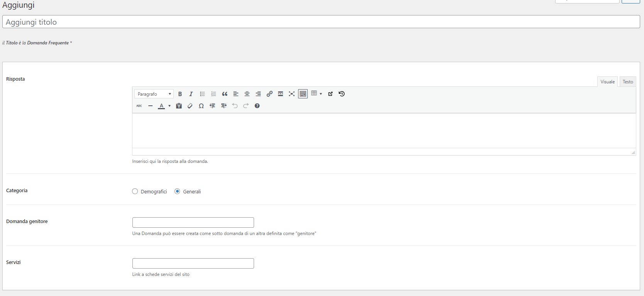Switch to the Testo editor tab
This screenshot has width=644, height=296.
click(x=628, y=82)
